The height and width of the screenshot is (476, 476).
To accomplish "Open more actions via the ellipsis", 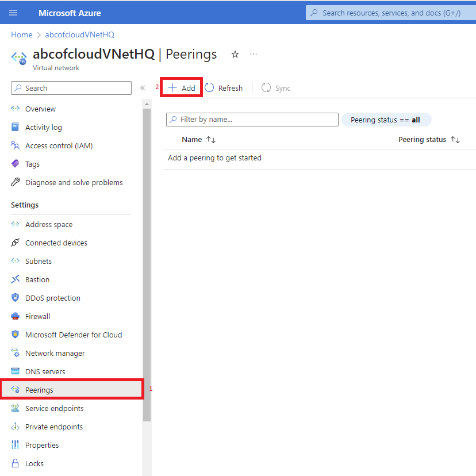I will [254, 54].
